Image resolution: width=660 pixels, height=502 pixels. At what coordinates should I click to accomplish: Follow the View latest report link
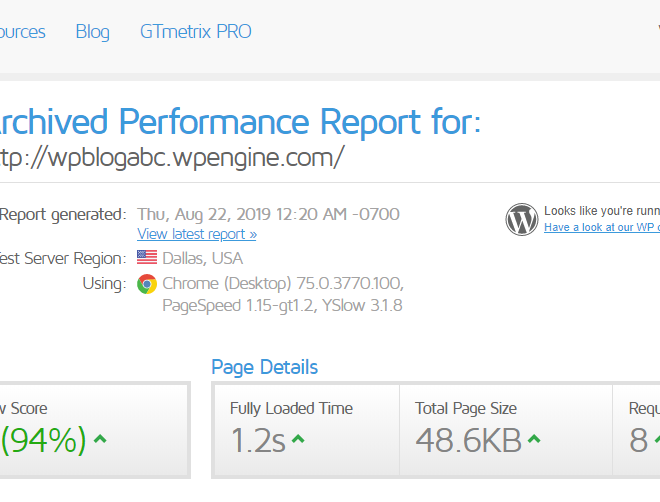point(197,234)
